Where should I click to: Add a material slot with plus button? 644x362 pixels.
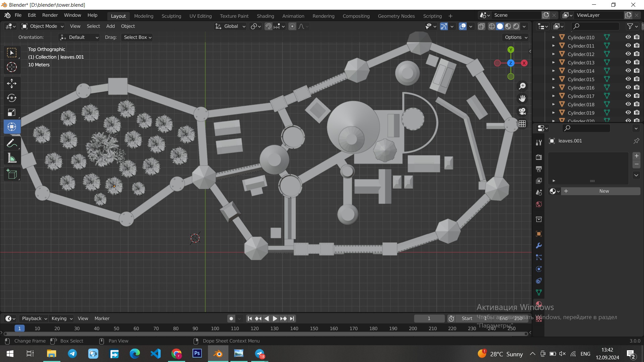pos(636,156)
